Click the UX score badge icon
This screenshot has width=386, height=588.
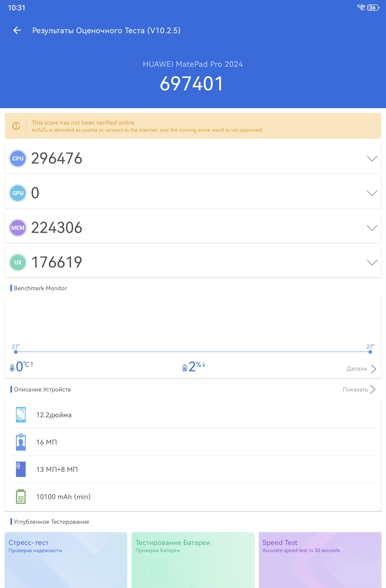[x=18, y=262]
